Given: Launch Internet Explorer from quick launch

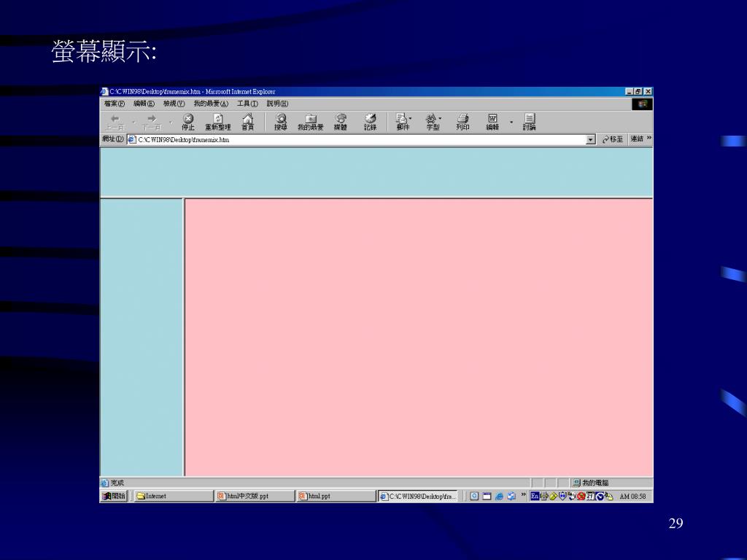Looking at the screenshot, I should point(499,496).
